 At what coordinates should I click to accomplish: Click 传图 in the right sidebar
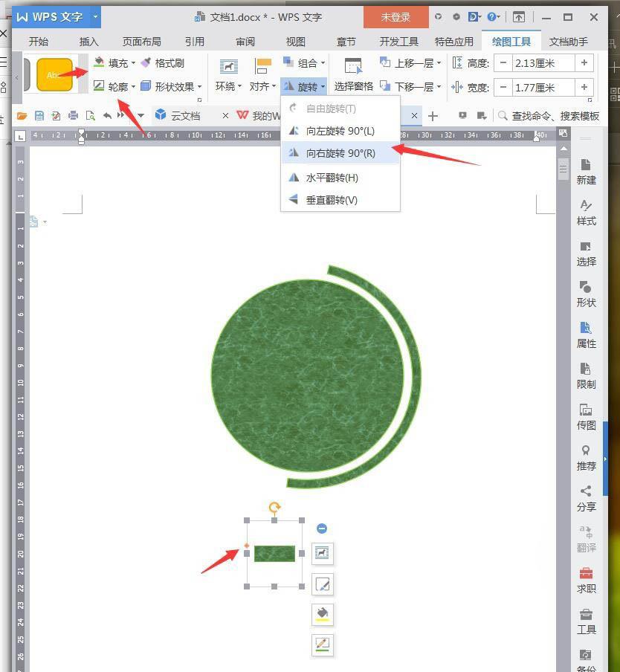[586, 418]
